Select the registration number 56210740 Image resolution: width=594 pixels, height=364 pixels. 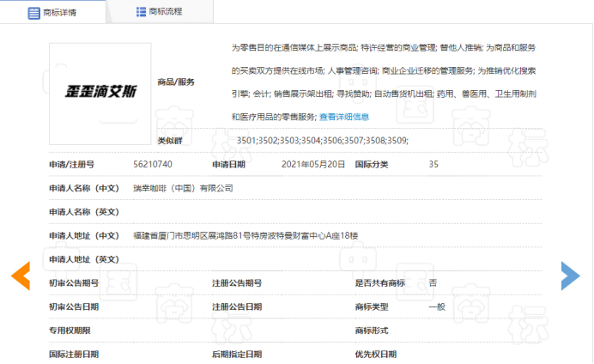[x=153, y=164]
